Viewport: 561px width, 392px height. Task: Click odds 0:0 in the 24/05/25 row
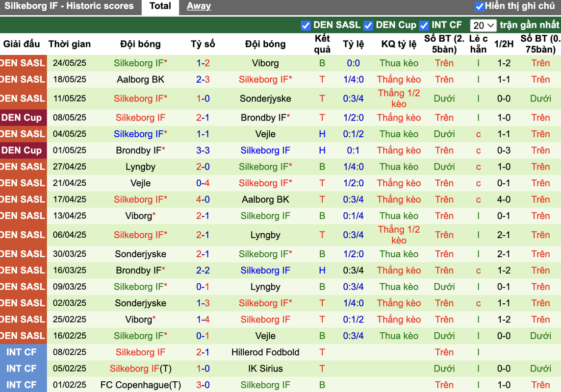[x=353, y=63]
